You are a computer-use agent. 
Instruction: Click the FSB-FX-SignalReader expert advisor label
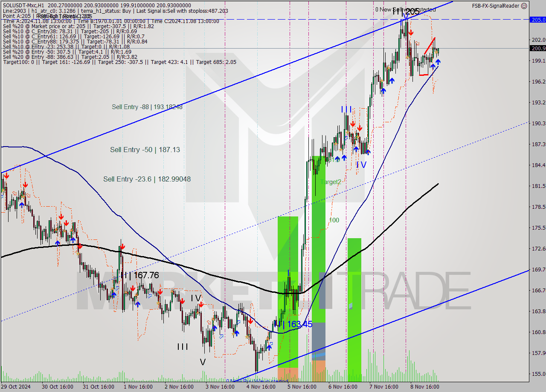pos(496,6)
